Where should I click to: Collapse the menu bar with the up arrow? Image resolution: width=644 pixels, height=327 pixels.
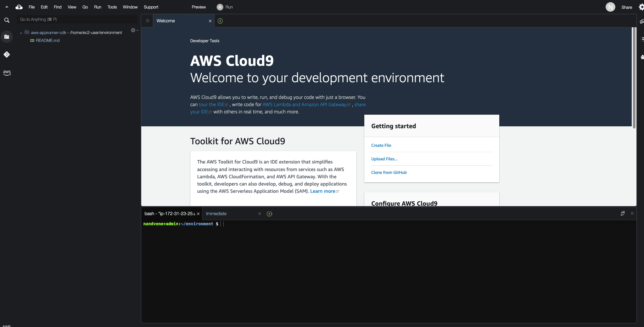(7, 7)
